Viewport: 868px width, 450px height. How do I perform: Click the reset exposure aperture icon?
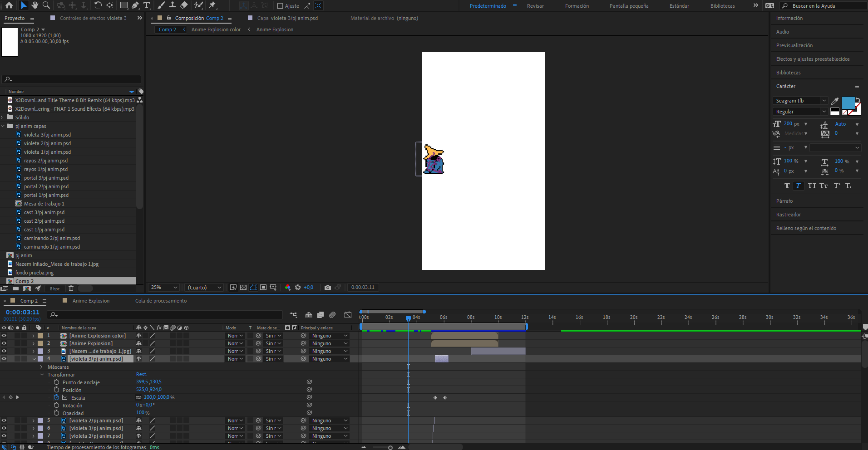point(298,288)
